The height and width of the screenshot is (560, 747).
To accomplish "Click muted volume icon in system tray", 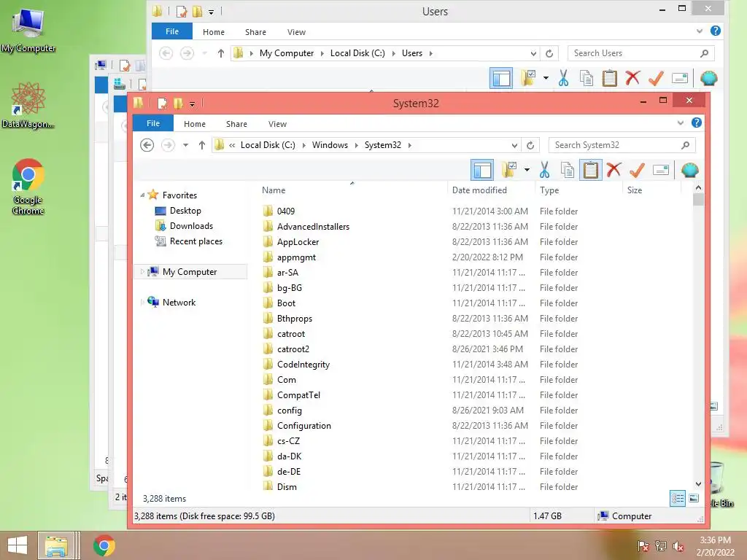I will (678, 546).
